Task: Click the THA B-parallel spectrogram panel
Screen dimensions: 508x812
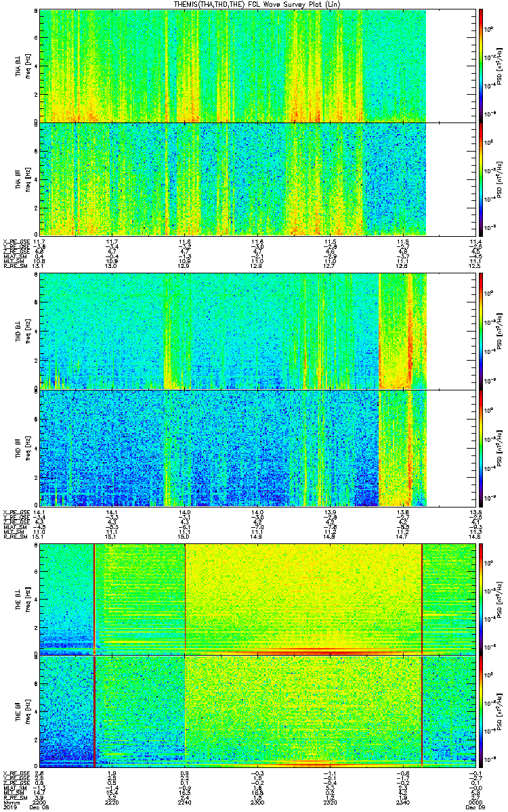Action: pos(233,178)
